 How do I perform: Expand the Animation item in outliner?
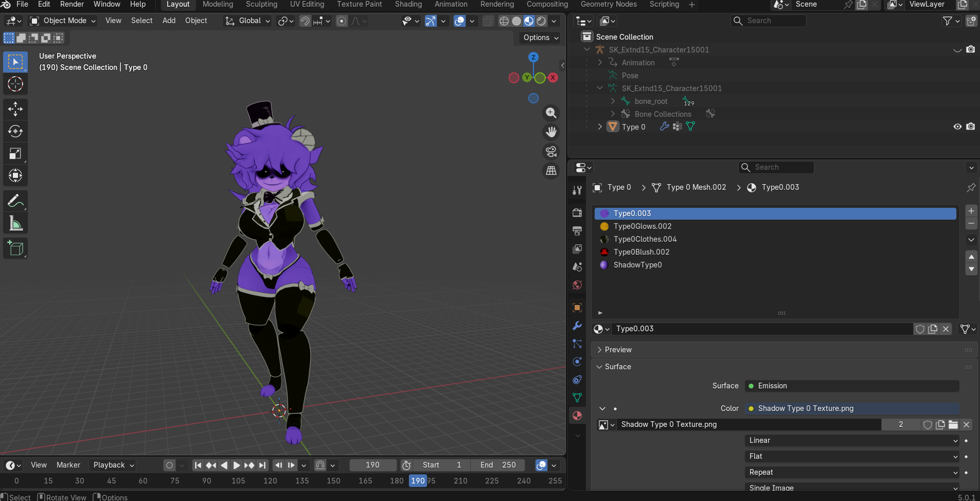[600, 62]
